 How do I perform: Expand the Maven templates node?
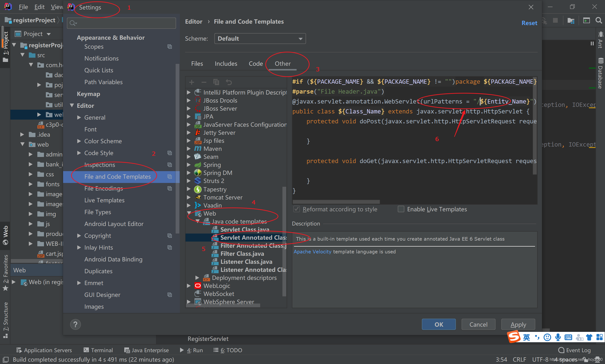(189, 149)
